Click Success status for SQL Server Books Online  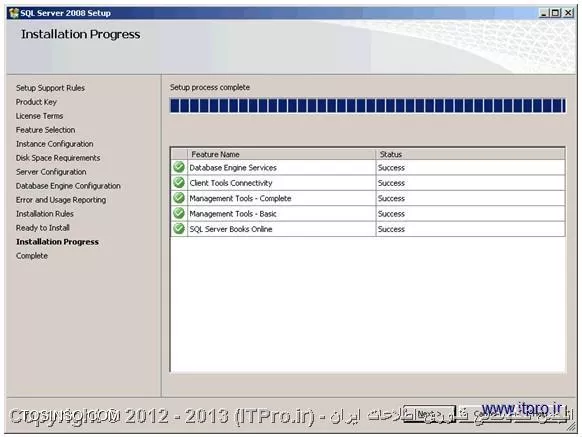pyautogui.click(x=391, y=229)
